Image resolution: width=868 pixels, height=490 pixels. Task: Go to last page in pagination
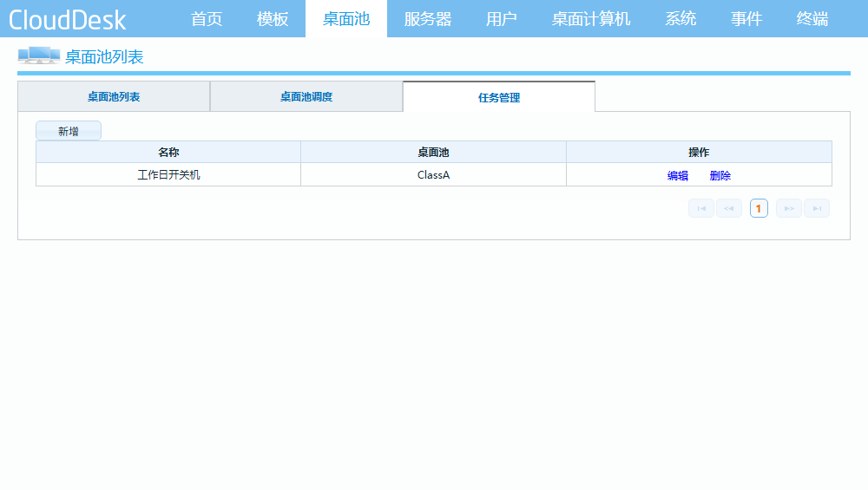click(x=817, y=208)
